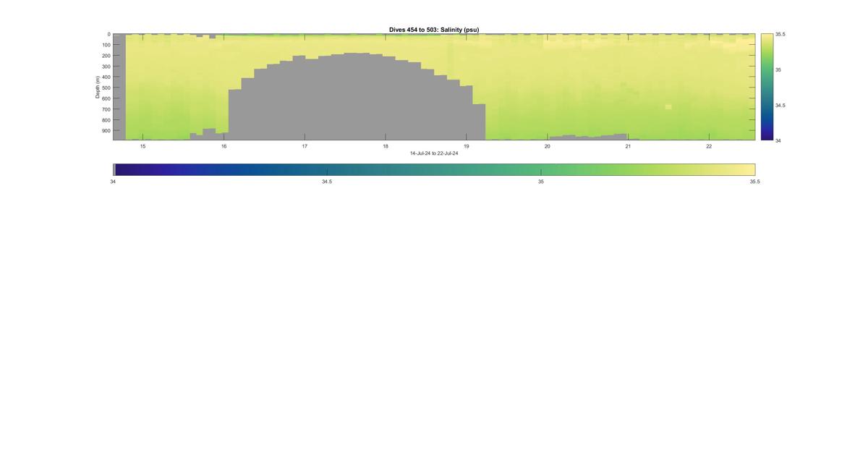Click "34.5" label on the vertical colorbar
Viewport: 868px width, 450px height.
click(780, 105)
